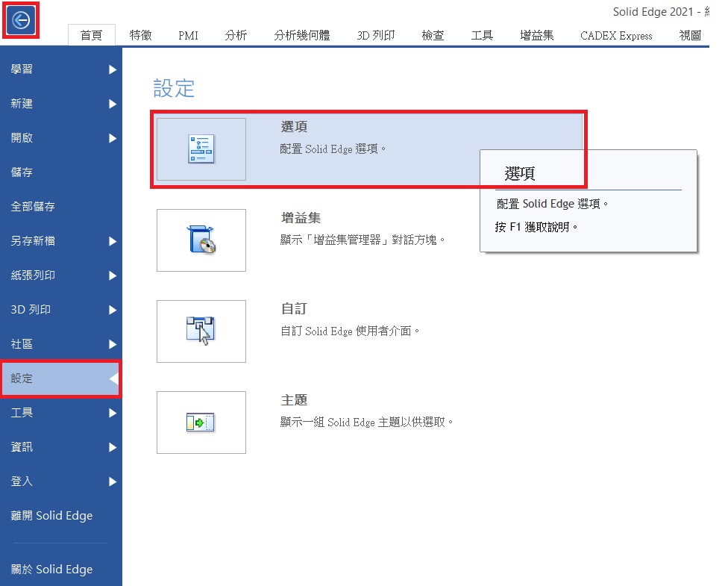Expand the sidebar 工具 submenu arrow
This screenshot has height=586, width=728.
click(x=113, y=414)
